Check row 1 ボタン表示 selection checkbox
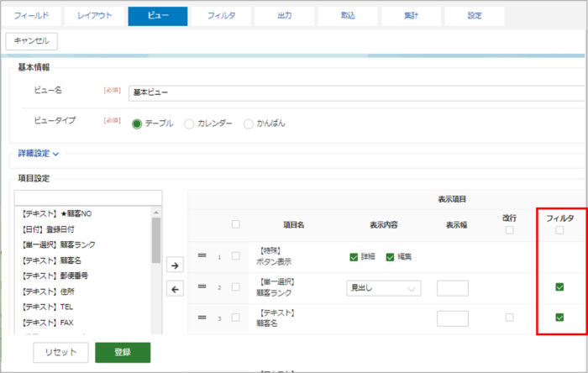Image resolution: width=588 pixels, height=373 pixels. click(x=235, y=256)
